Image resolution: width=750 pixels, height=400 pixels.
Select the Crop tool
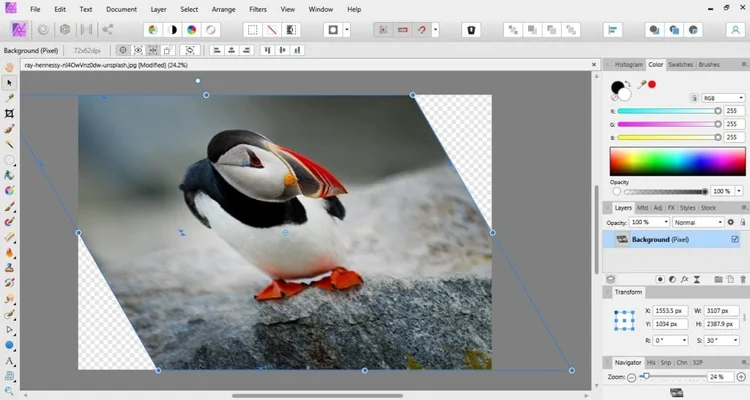[9, 114]
